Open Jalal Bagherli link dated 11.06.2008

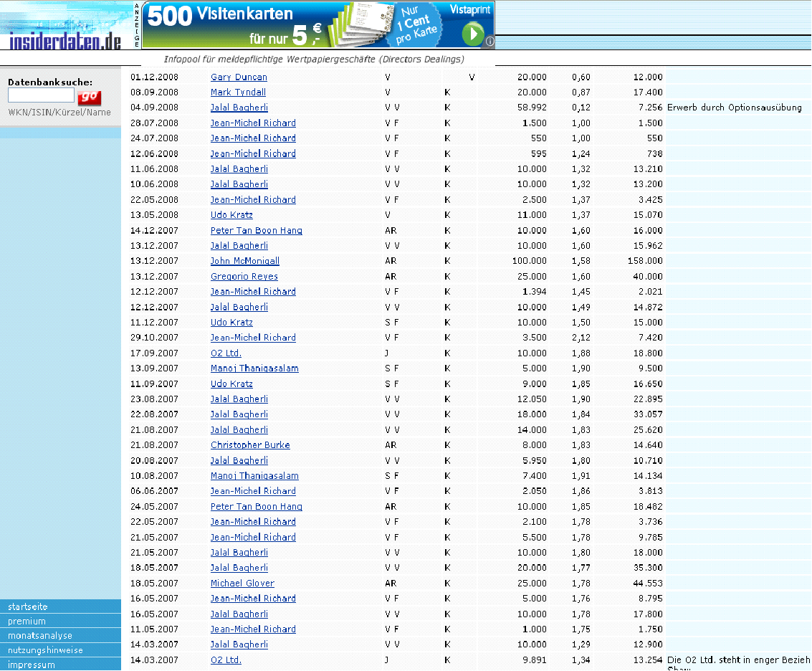[x=239, y=169]
